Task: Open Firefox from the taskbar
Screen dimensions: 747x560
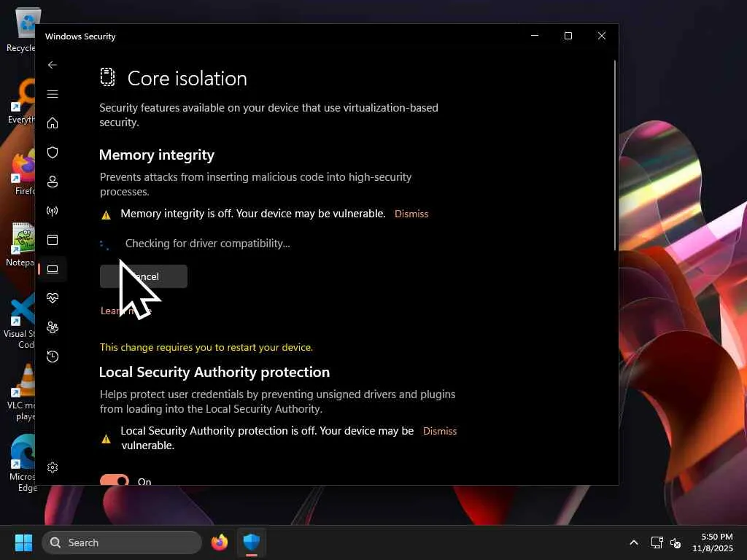Action: [x=220, y=542]
